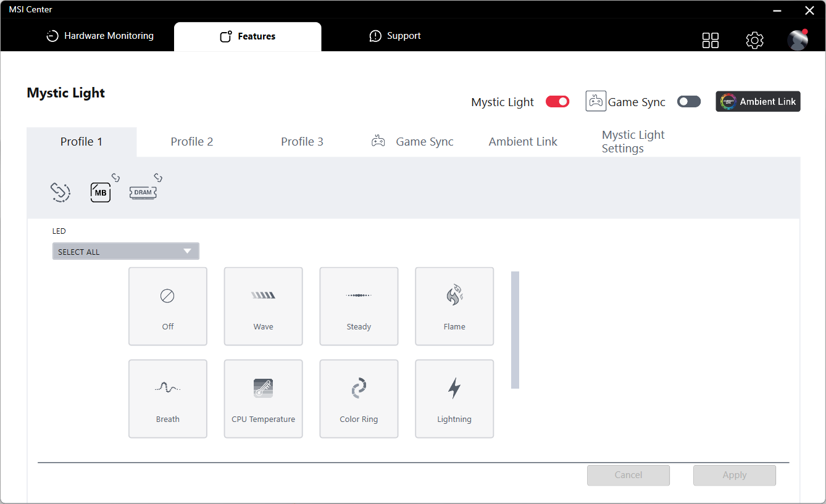Screen dimensions: 826x504
Task: Open MSI Center settings gear
Action: point(754,40)
